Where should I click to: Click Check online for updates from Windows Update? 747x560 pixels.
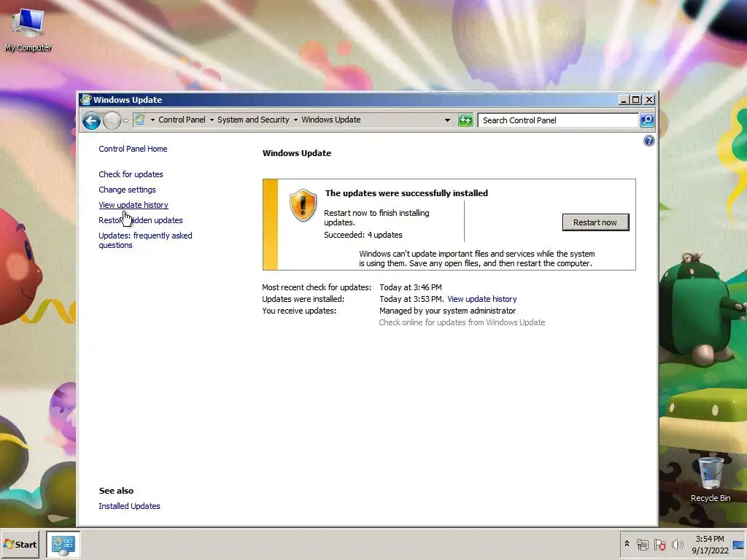pos(462,322)
